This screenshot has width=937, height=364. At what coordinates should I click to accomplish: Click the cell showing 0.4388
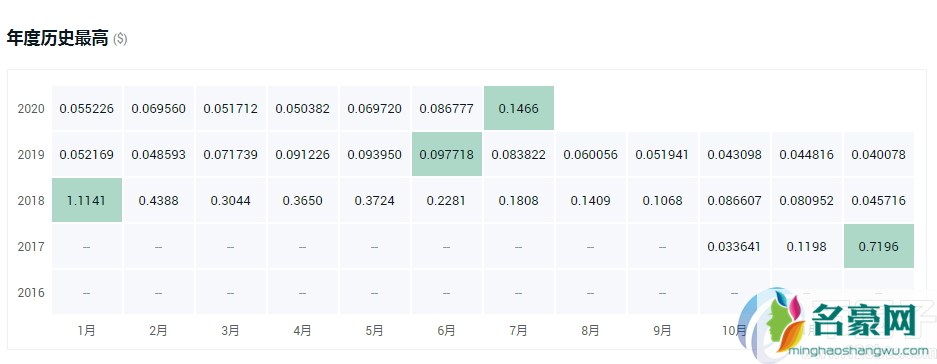(x=158, y=200)
